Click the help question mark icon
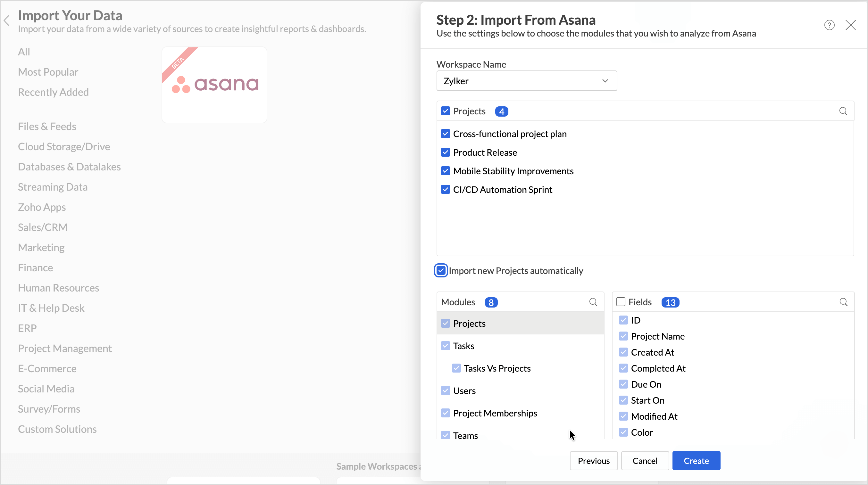This screenshot has width=868, height=485. click(x=829, y=25)
